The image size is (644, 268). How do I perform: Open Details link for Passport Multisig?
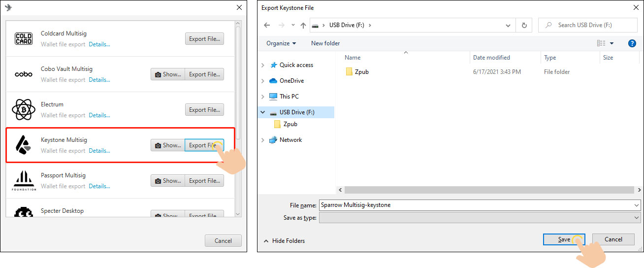(x=99, y=186)
